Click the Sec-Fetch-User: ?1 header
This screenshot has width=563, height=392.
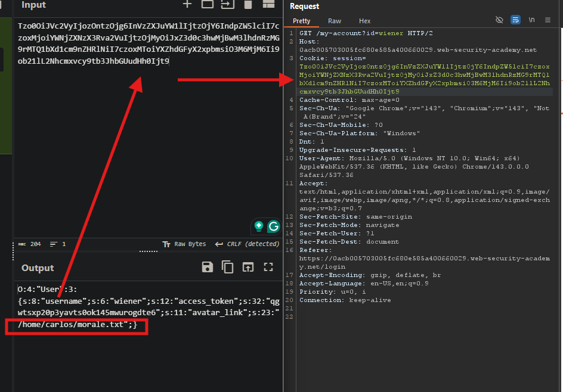(x=337, y=233)
